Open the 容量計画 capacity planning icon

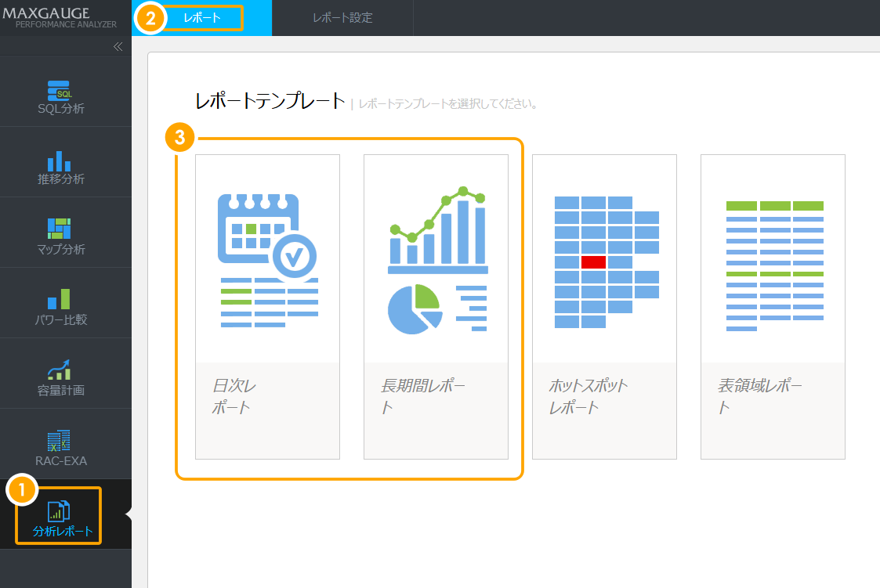pyautogui.click(x=60, y=370)
